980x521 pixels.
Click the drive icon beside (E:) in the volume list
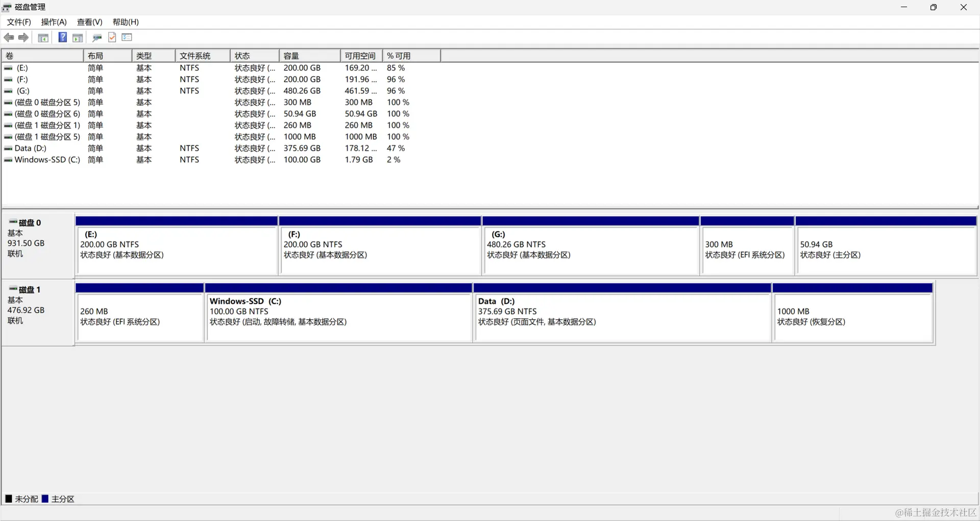8,68
